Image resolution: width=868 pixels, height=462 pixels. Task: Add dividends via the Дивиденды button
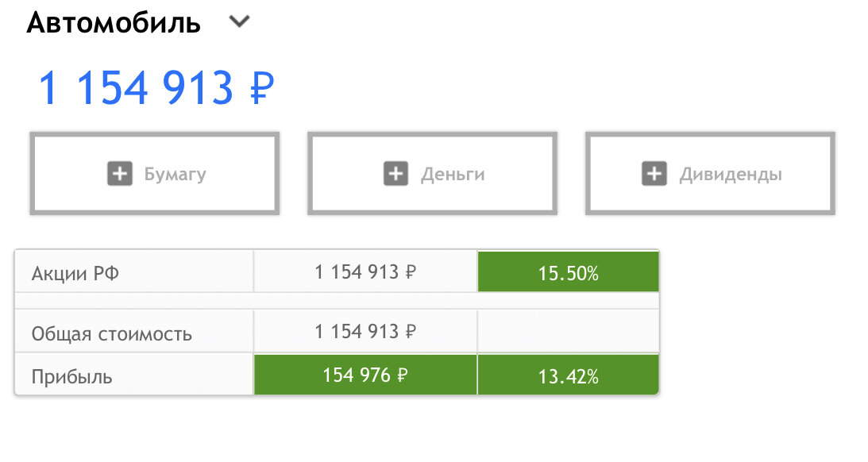pyautogui.click(x=710, y=173)
